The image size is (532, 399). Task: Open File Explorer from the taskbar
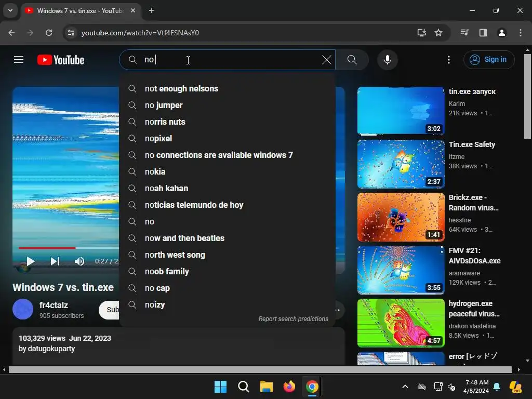[267, 387]
